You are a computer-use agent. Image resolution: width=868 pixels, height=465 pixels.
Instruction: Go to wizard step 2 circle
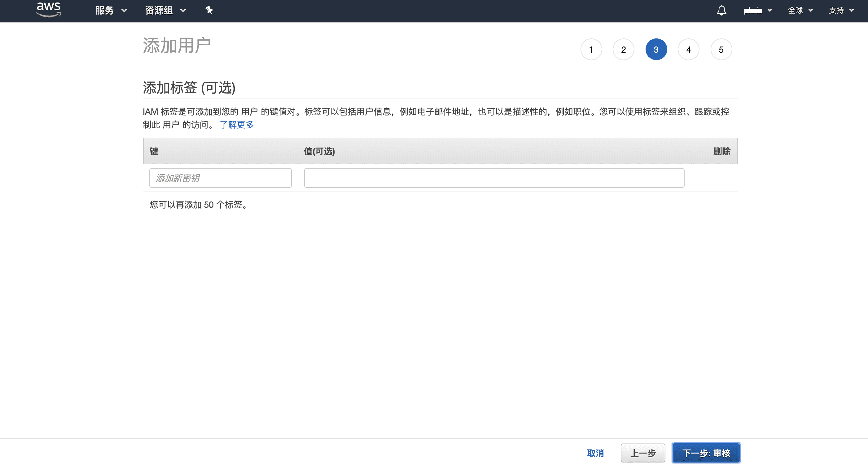tap(623, 50)
